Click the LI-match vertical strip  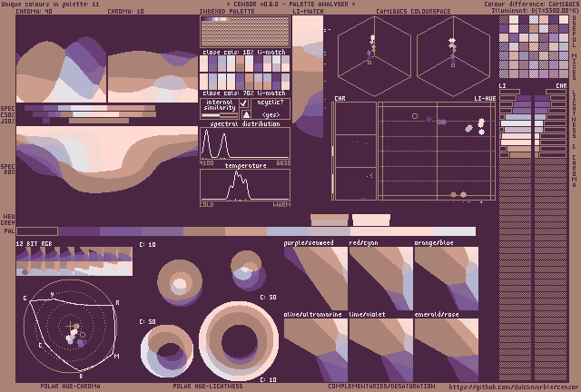(x=308, y=76)
